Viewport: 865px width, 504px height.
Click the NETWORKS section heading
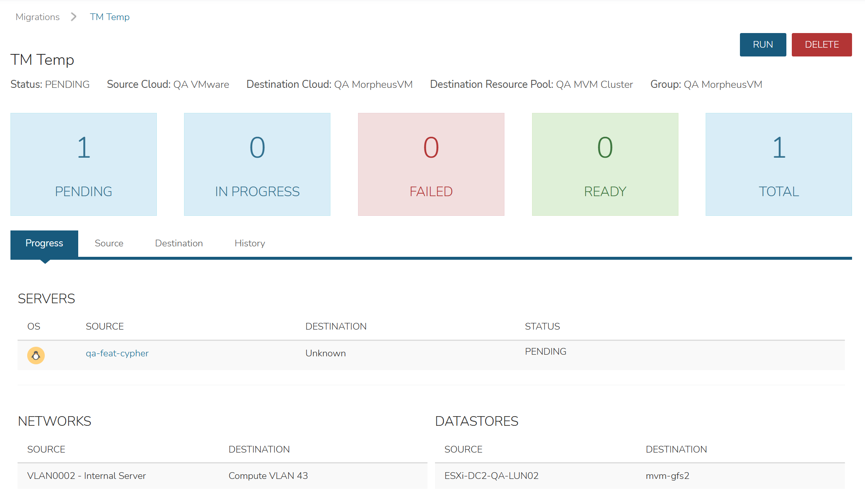pos(54,421)
